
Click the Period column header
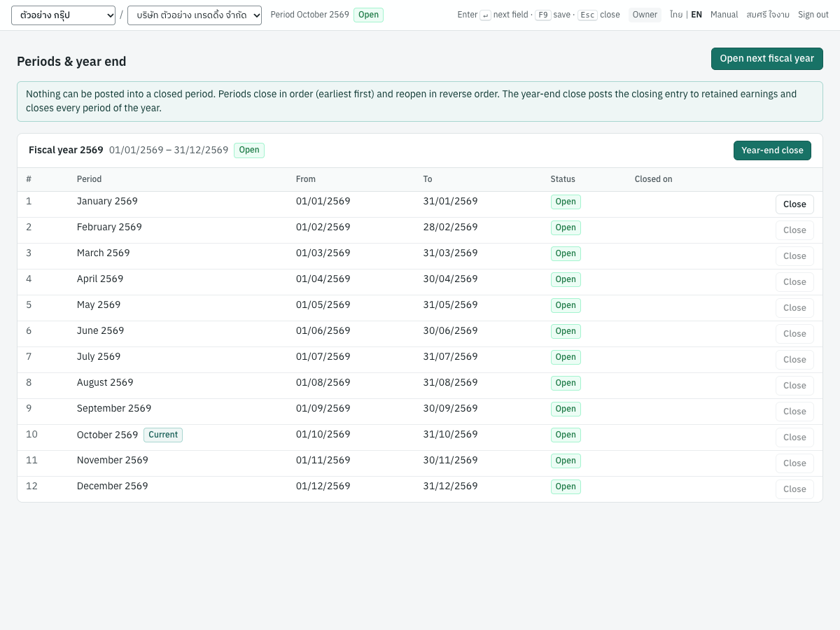point(89,179)
